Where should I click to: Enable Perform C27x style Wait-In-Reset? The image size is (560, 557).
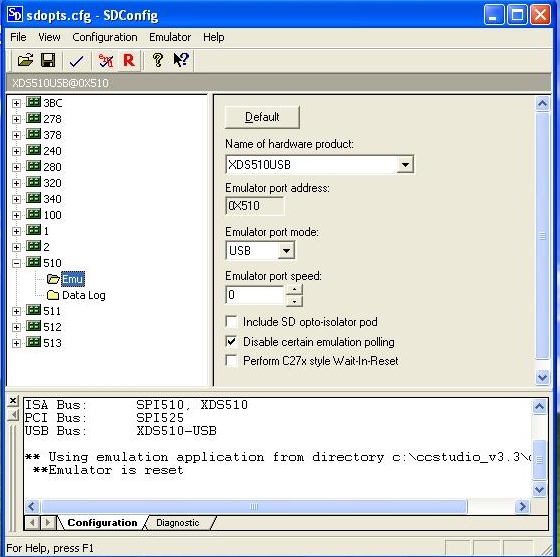pos(231,361)
